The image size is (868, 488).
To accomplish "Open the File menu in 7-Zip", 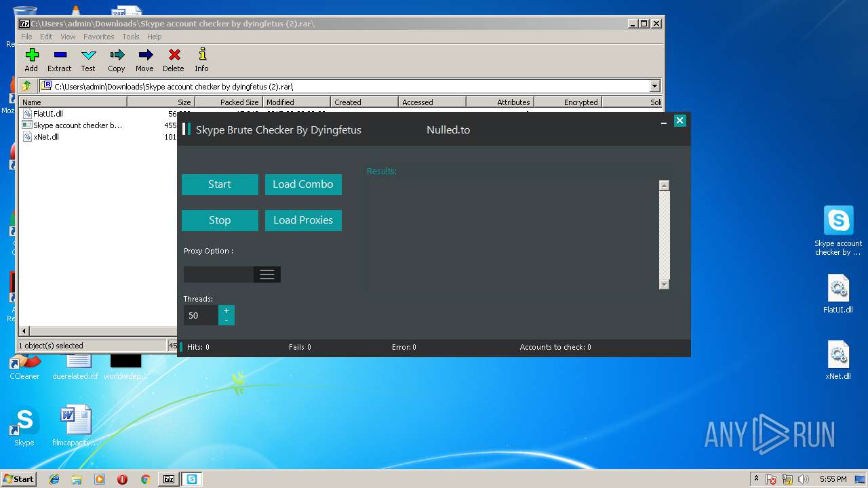I will 26,37.
